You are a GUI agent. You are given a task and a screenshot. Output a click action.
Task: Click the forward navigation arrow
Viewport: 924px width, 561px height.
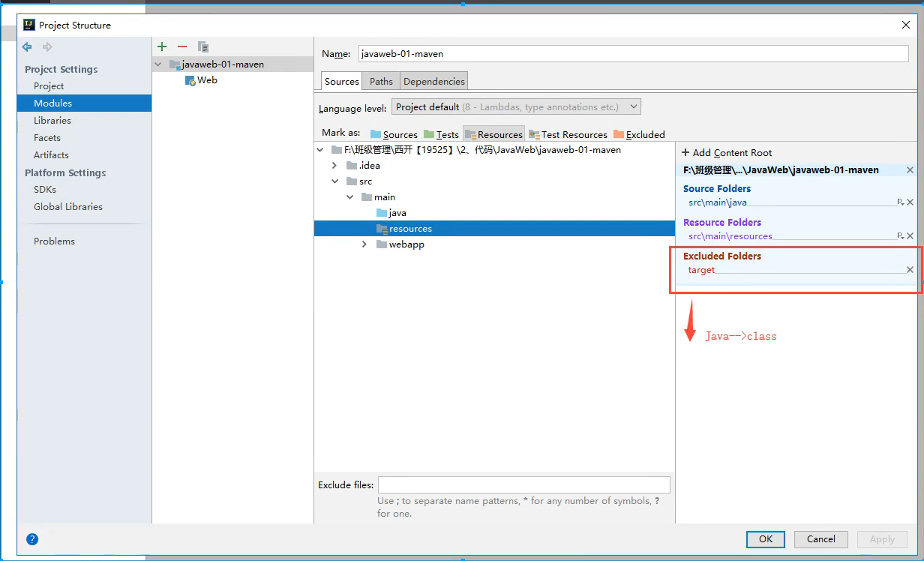click(47, 47)
